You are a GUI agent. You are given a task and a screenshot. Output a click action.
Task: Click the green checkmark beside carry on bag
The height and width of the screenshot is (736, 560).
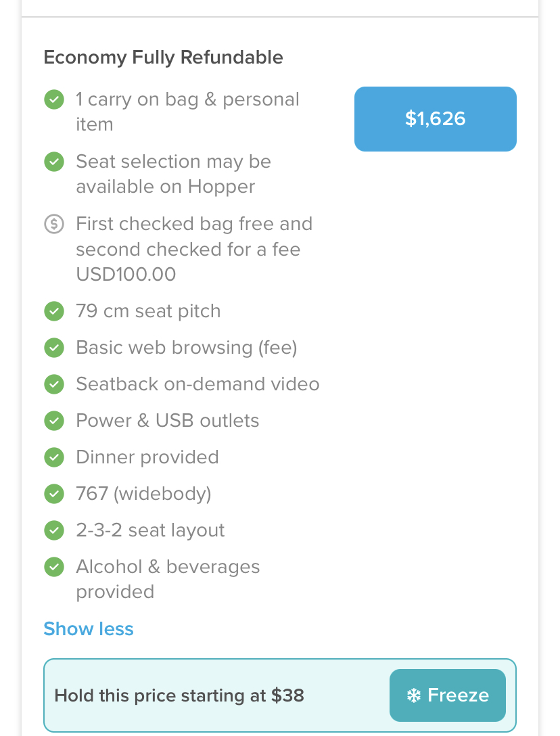[53, 99]
